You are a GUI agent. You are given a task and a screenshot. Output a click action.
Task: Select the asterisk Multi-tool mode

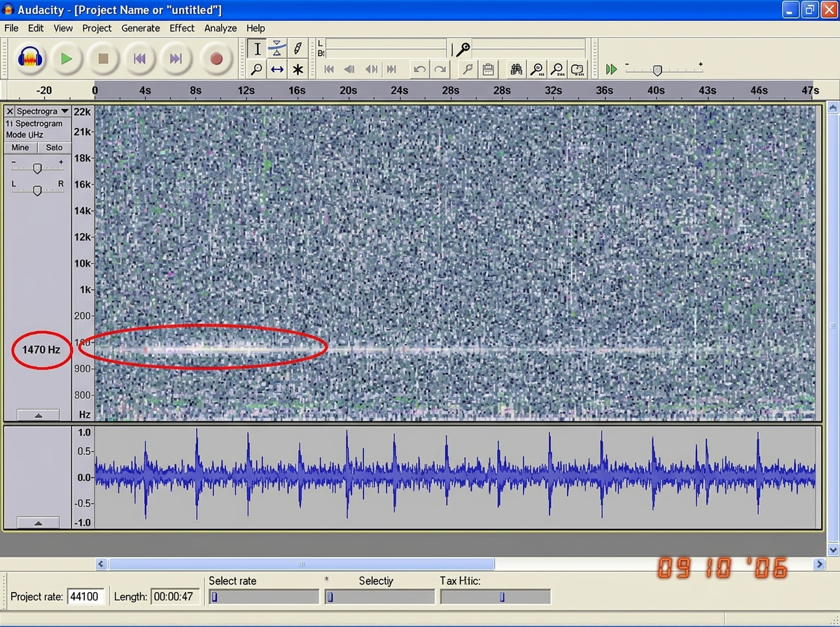[297, 69]
